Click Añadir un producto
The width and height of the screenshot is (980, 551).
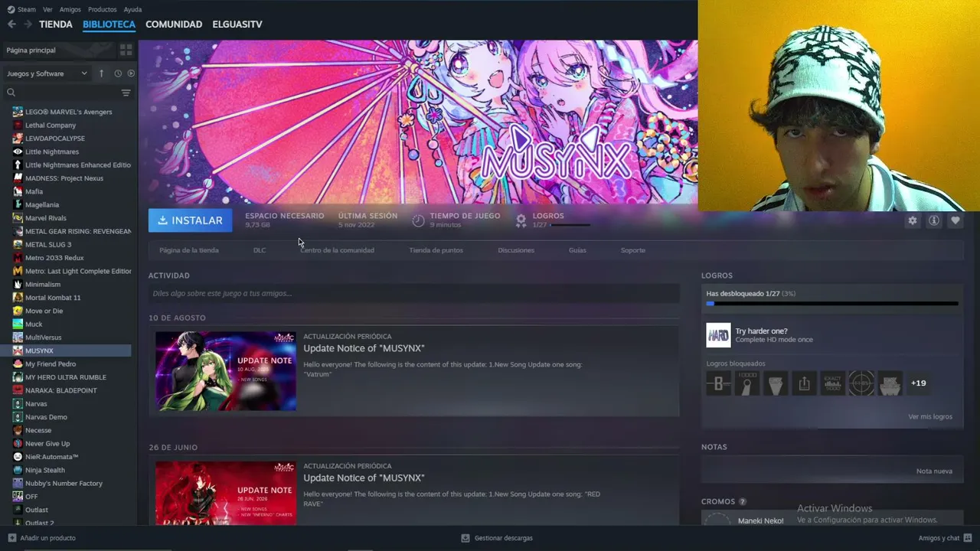tap(41, 538)
